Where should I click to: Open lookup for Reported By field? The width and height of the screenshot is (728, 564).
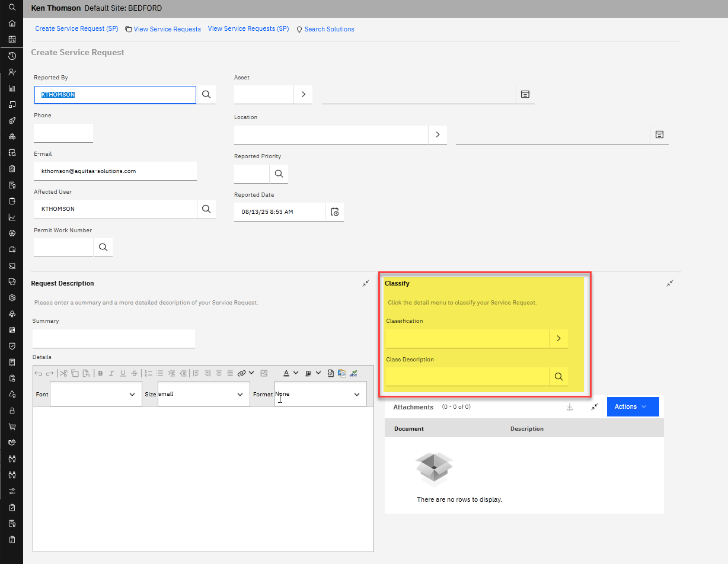(206, 94)
